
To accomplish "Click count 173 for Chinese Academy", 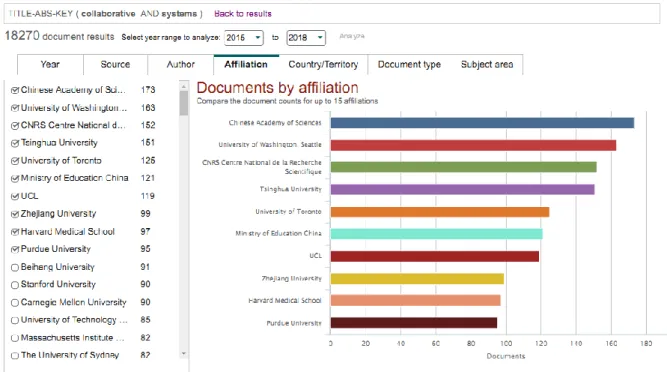I will [x=148, y=90].
